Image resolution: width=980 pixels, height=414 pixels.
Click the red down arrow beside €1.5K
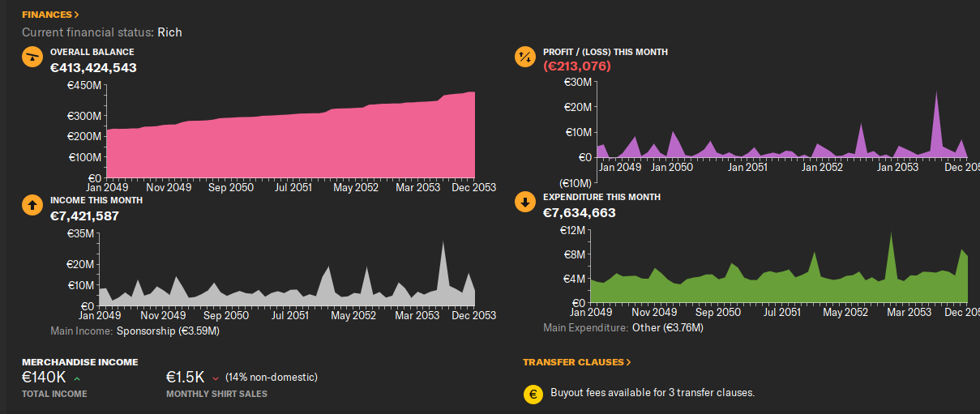pyautogui.click(x=215, y=378)
